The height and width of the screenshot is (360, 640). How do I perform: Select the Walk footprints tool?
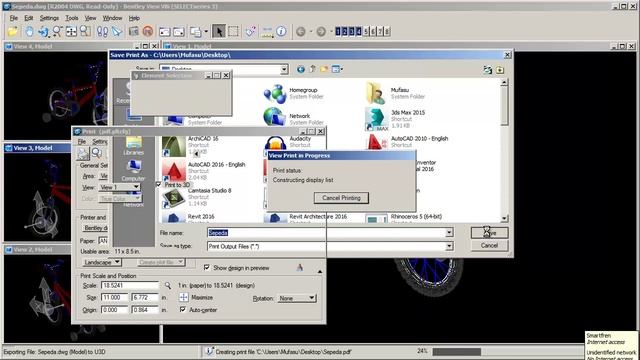102,31
